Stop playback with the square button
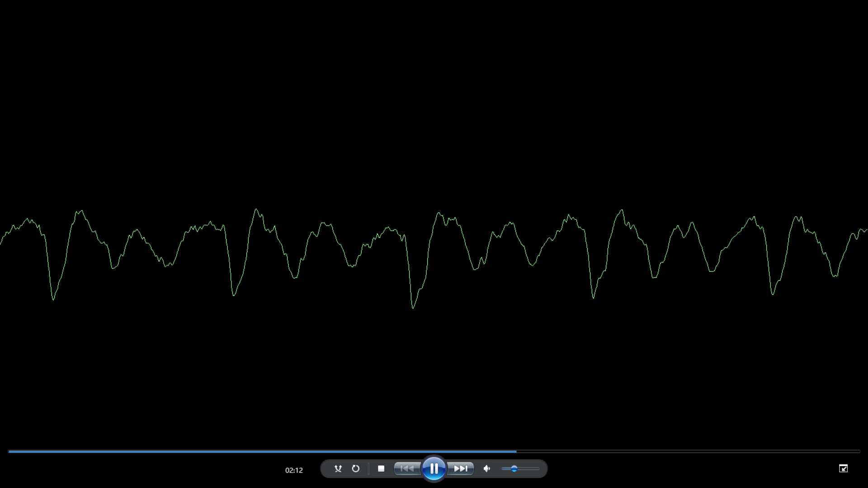868x488 pixels. (381, 469)
